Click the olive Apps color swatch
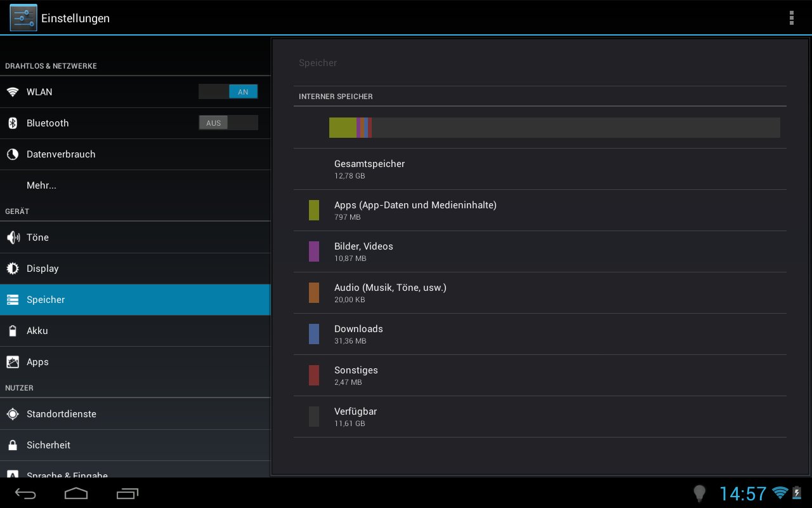This screenshot has height=508, width=812. coord(314,210)
